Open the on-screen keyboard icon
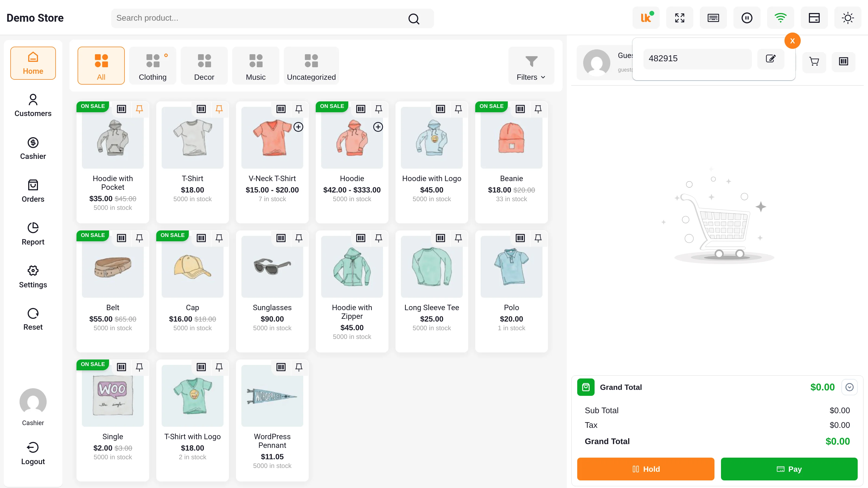Screen dimensions: 868x488 tap(713, 18)
